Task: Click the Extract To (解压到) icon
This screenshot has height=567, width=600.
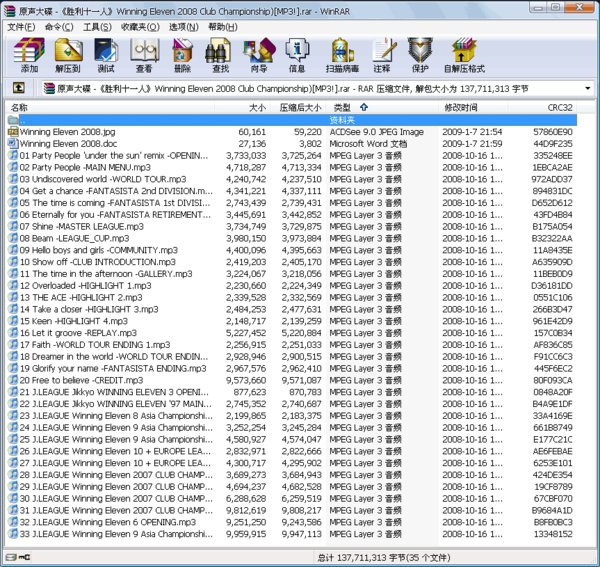Action: [x=68, y=55]
